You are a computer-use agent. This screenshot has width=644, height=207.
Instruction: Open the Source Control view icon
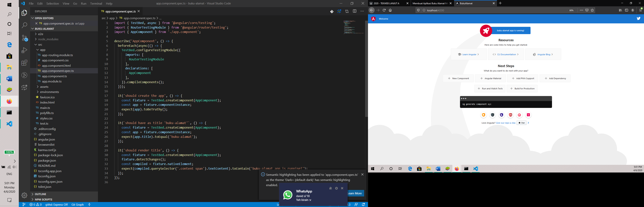pos(24,38)
